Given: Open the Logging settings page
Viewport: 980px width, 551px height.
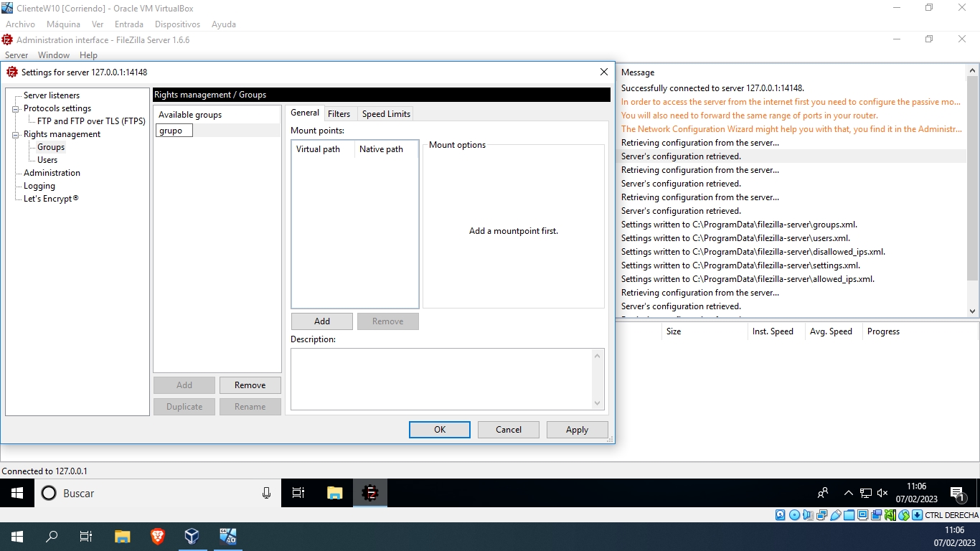Looking at the screenshot, I should [x=39, y=186].
